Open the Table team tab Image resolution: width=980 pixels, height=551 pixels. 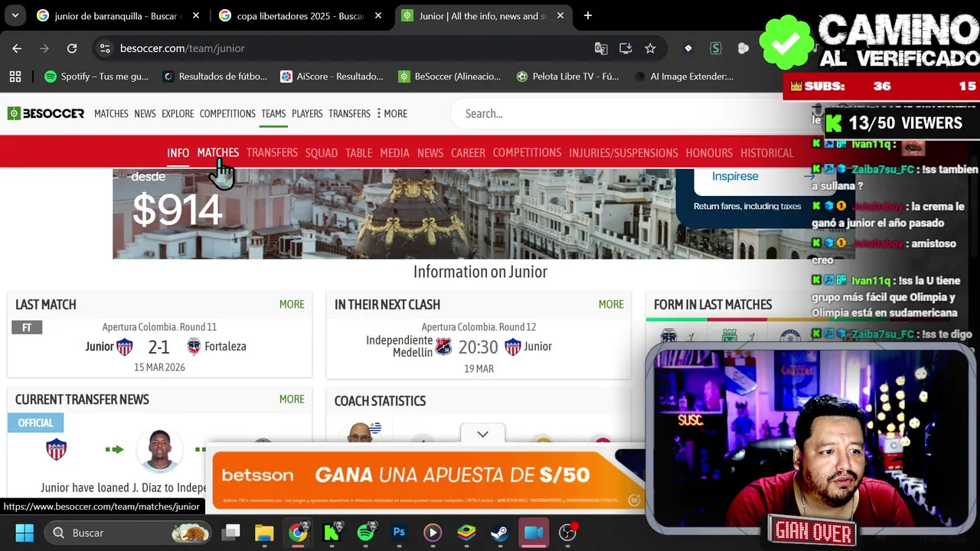(x=358, y=153)
